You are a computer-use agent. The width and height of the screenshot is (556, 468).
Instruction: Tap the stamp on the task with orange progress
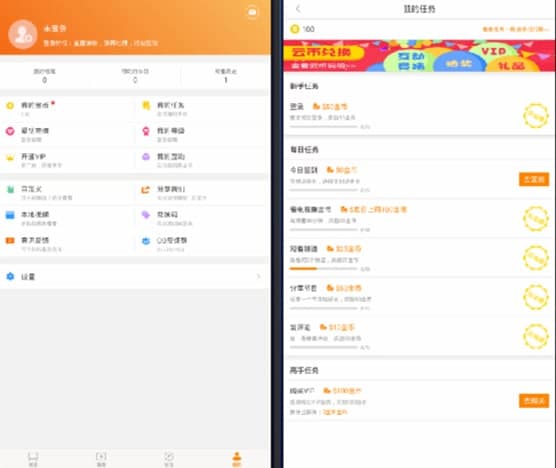pyautogui.click(x=536, y=258)
